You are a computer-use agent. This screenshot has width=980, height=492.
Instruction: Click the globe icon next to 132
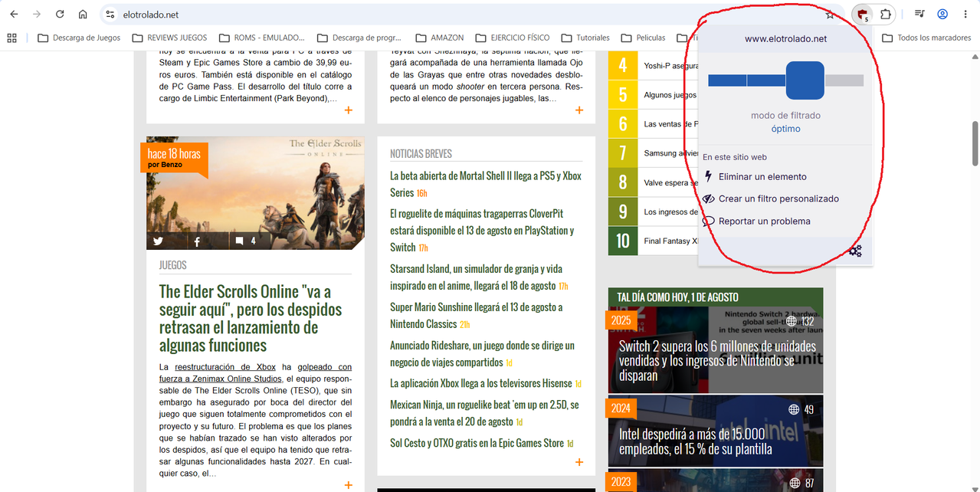click(793, 321)
